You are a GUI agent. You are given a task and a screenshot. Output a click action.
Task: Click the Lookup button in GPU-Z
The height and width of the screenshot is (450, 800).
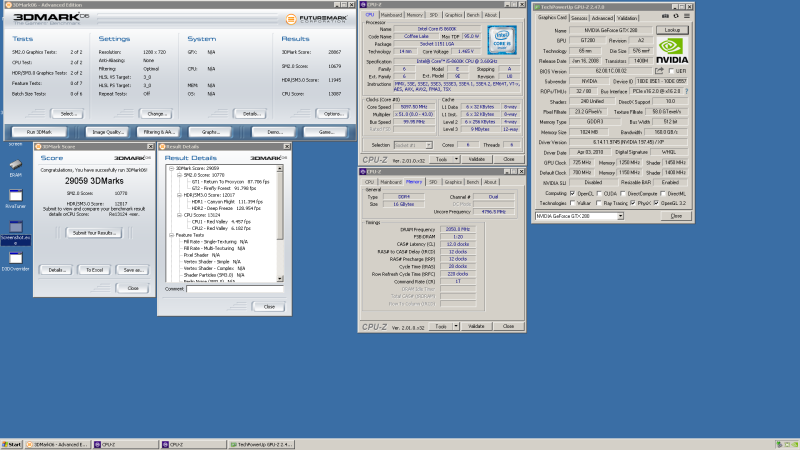[672, 30]
